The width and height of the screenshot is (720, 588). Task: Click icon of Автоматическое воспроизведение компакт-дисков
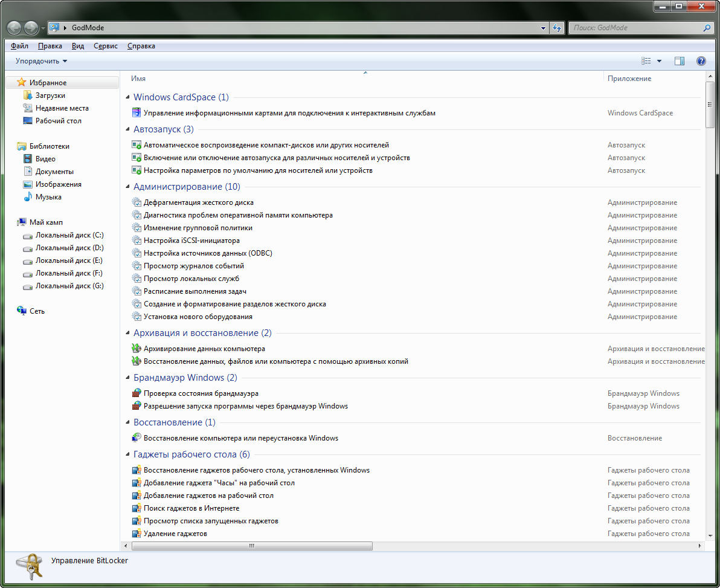(x=136, y=144)
